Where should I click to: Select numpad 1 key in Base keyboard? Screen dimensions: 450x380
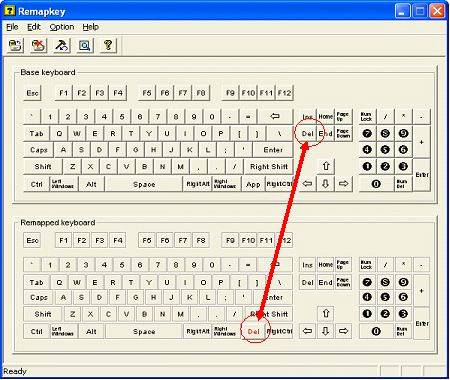click(x=367, y=166)
